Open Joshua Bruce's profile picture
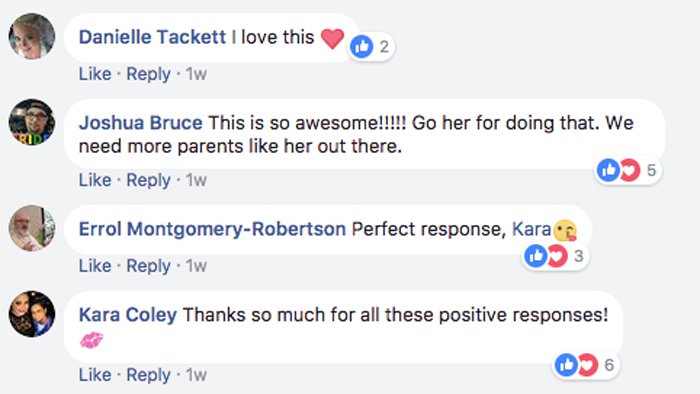 32,122
